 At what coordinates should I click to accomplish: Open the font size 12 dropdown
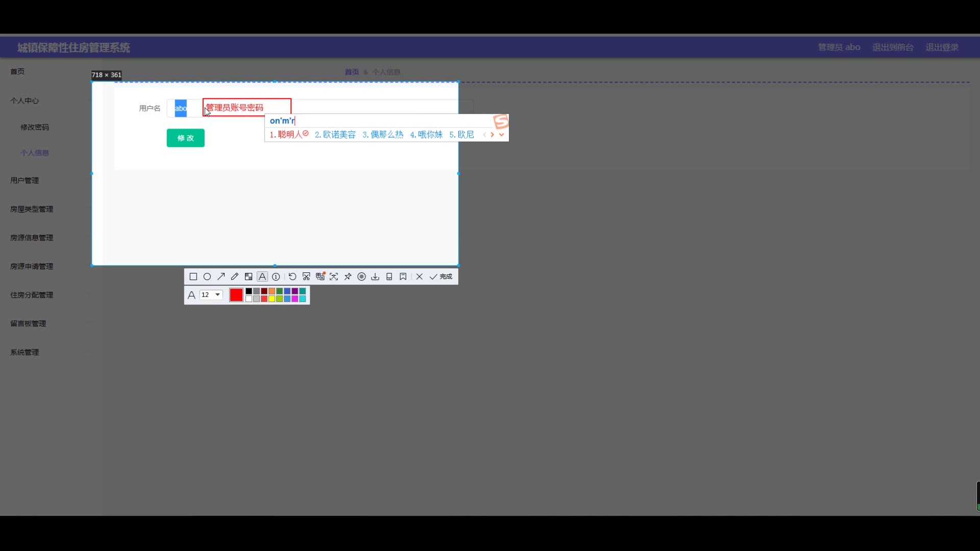click(x=217, y=295)
